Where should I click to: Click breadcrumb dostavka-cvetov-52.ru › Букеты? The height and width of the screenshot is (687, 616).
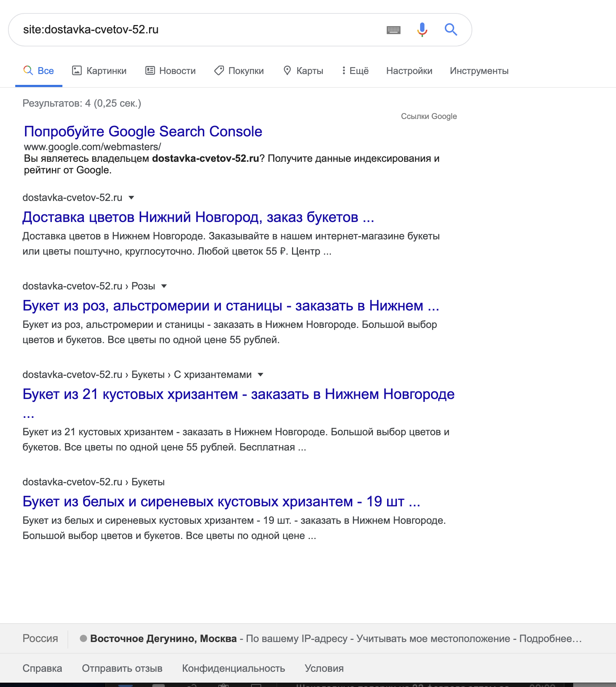tap(94, 482)
